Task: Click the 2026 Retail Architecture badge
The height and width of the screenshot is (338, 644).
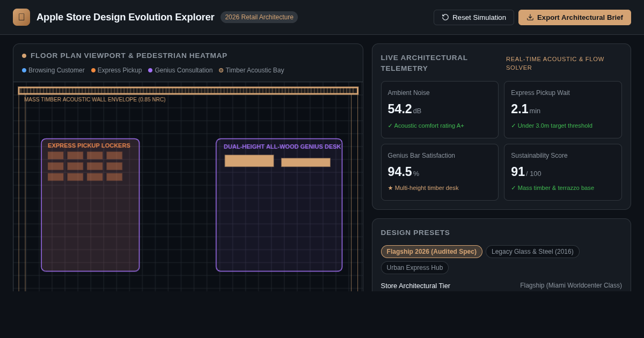Action: pyautogui.click(x=259, y=17)
